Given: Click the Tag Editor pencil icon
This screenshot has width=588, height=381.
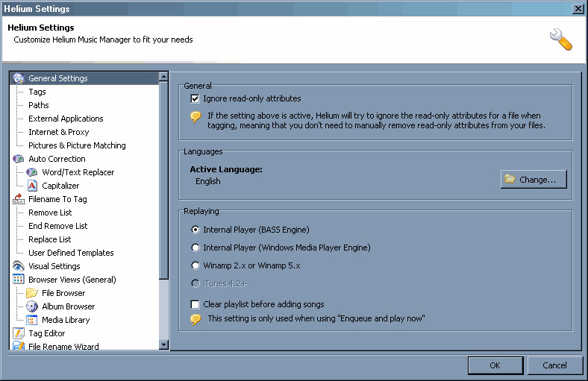Looking at the screenshot, I should [19, 333].
